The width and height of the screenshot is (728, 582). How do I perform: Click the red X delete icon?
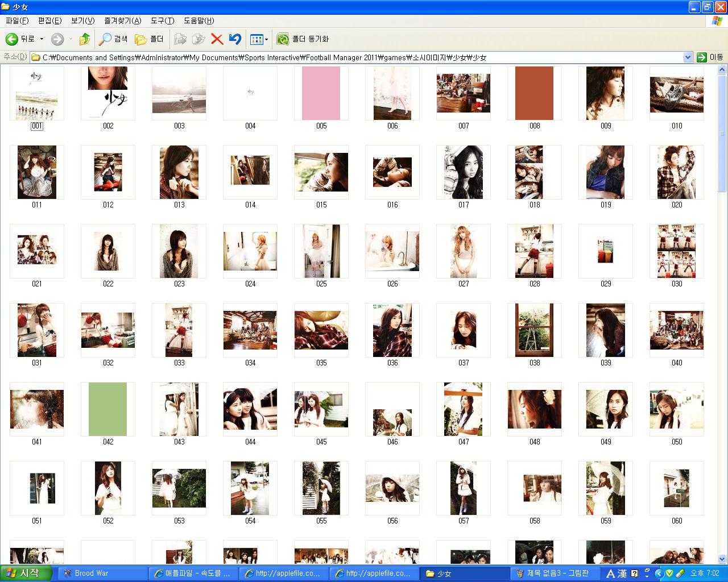click(x=217, y=39)
